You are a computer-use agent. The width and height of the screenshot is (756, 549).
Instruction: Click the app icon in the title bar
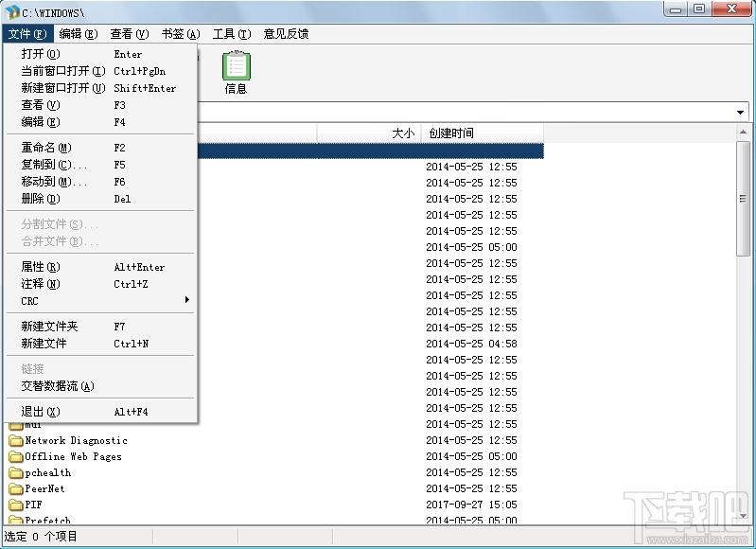pos(11,12)
